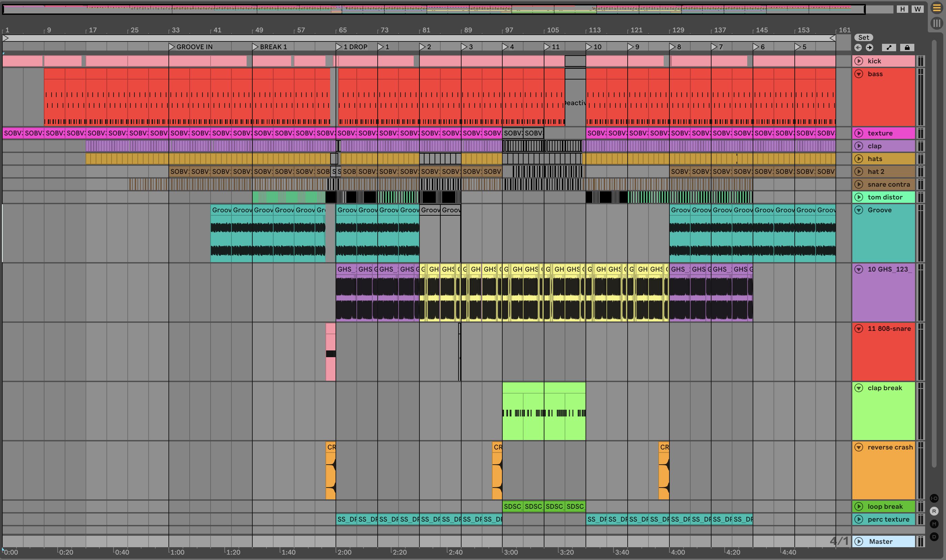Unfold the perc texture track

[859, 519]
